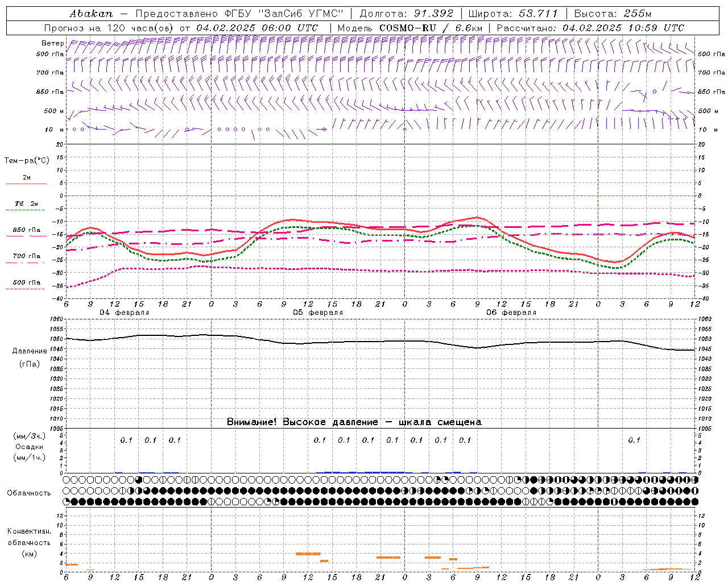728x582 pixels.
Task: Click the 'Давление' pressure panel label
Action: pyautogui.click(x=30, y=351)
